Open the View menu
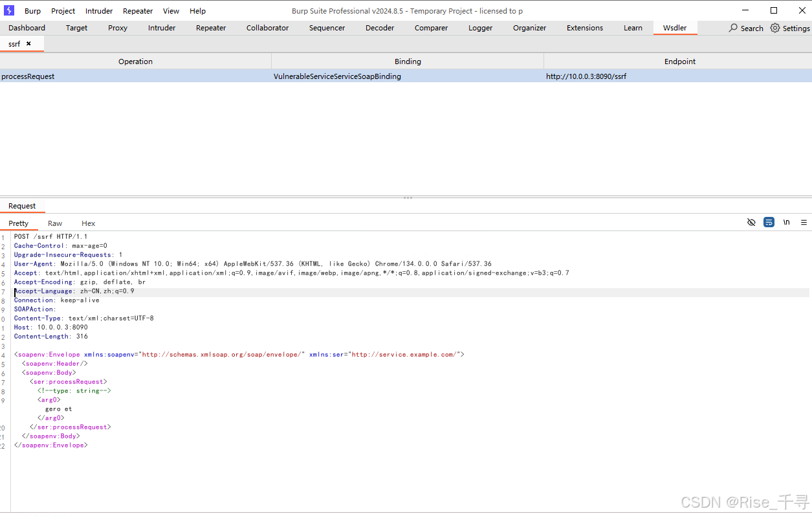Viewport: 812px width, 516px height. coord(171,11)
